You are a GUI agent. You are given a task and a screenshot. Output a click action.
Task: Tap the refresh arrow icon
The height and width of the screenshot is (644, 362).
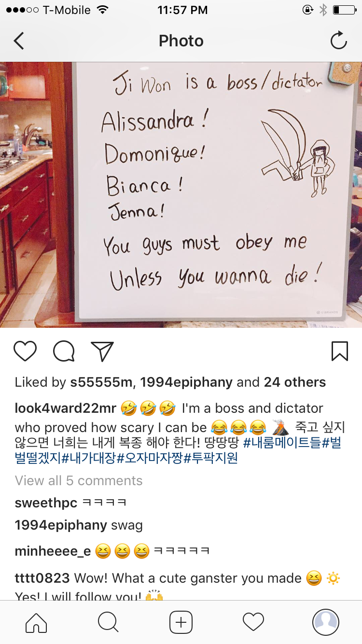click(x=338, y=41)
